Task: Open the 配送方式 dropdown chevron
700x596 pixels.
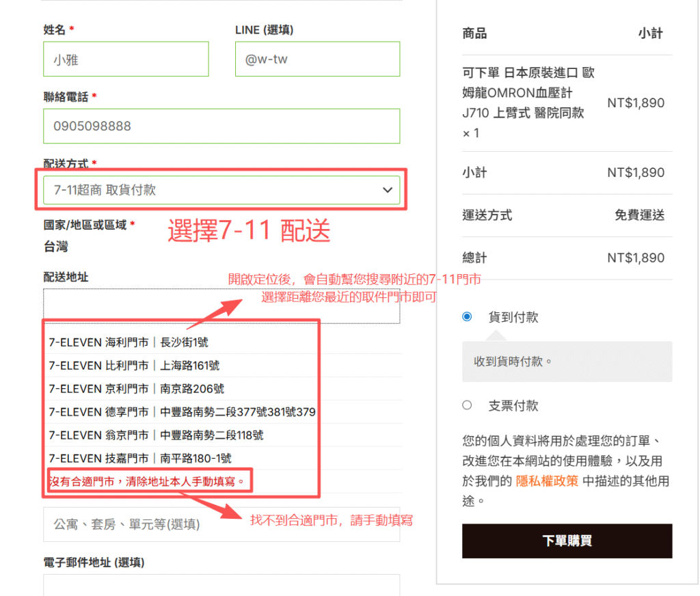Action: pos(388,190)
